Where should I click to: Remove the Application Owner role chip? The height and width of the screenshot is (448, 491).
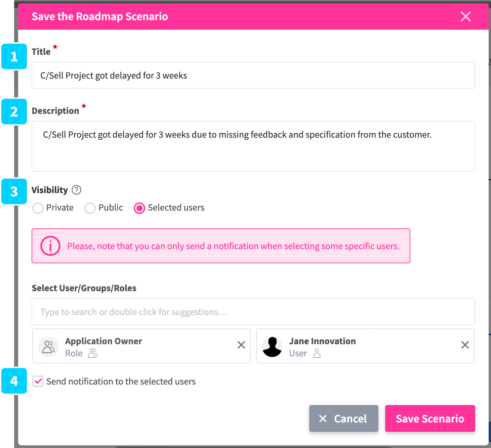(x=241, y=345)
